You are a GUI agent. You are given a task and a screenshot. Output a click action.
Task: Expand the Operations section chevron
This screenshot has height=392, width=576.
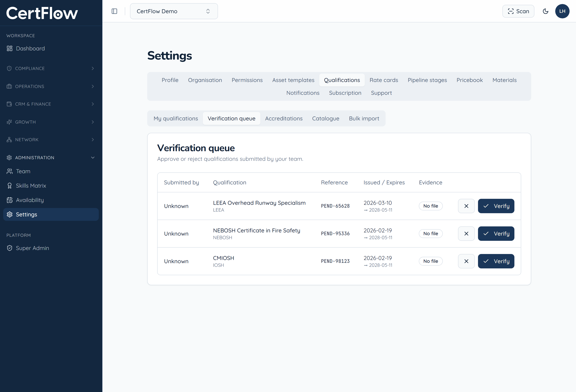tap(93, 86)
